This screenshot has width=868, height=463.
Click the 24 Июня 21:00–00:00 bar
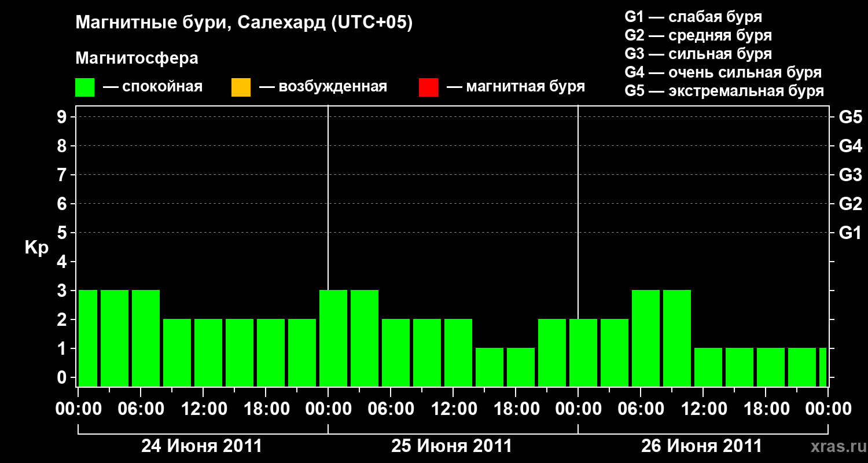pos(302,352)
